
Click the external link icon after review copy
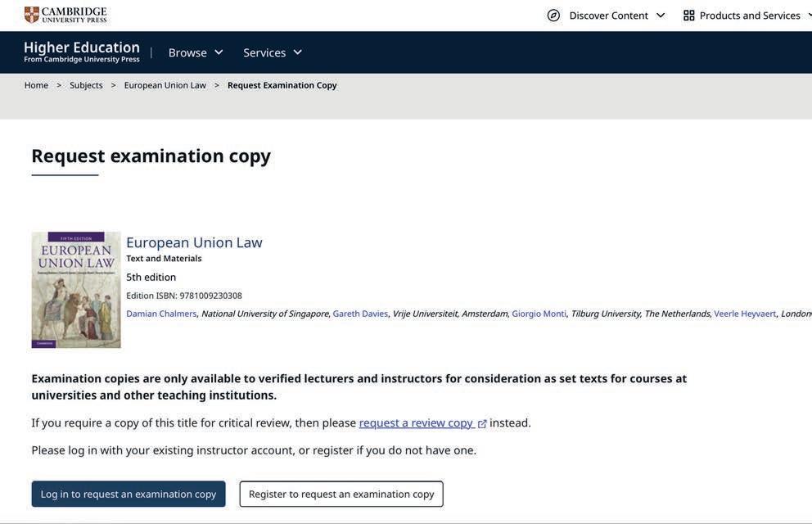click(481, 423)
